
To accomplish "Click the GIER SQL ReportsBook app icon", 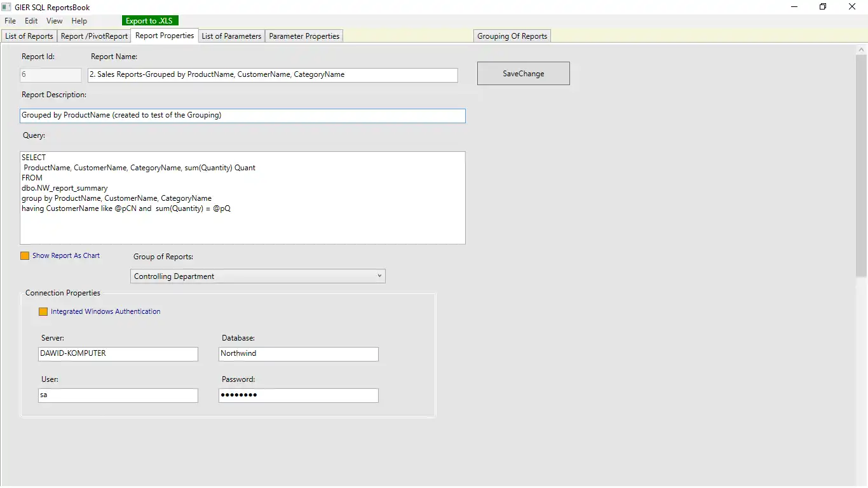I will [x=6, y=7].
